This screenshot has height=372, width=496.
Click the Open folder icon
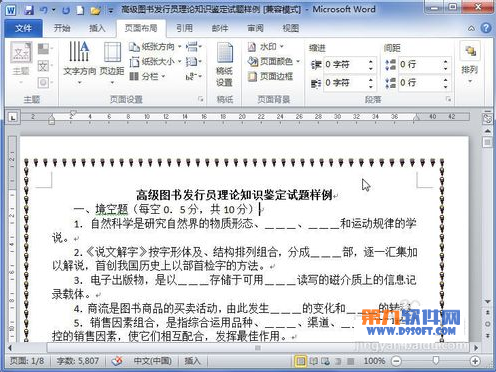click(95, 10)
